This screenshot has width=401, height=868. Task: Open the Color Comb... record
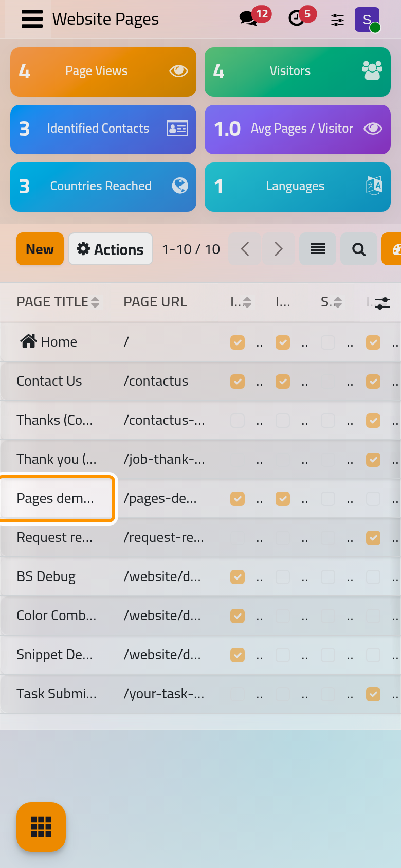coord(57,616)
